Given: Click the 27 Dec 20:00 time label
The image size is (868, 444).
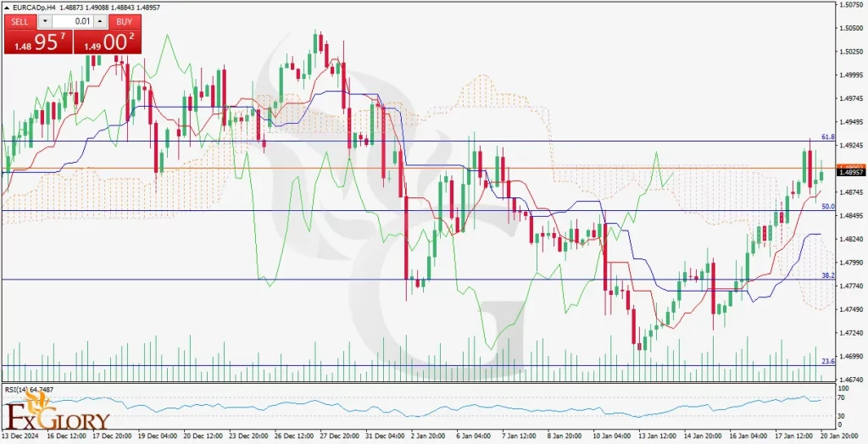Looking at the screenshot, I should pyautogui.click(x=339, y=436).
